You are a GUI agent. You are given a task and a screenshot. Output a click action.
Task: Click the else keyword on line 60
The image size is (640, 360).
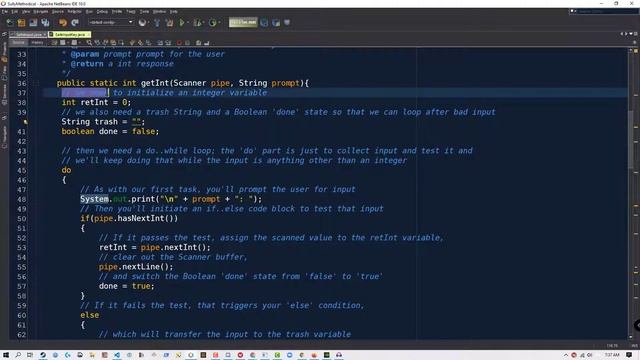point(89,315)
